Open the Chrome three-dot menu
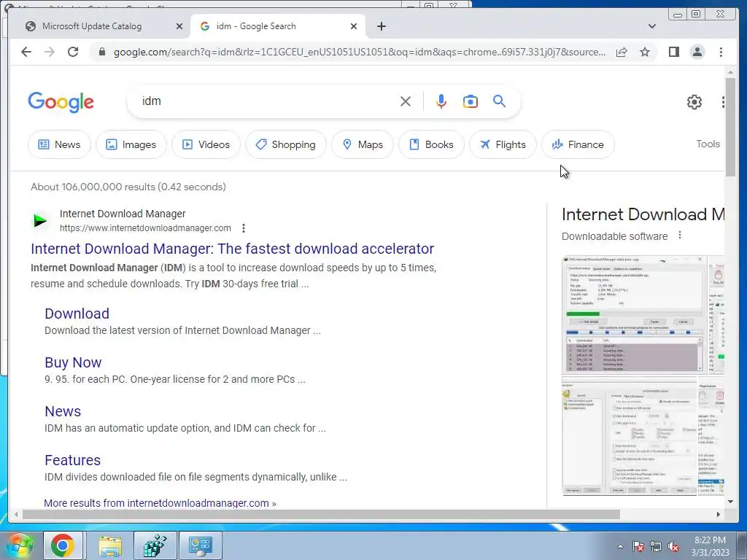747x560 pixels. (x=721, y=52)
